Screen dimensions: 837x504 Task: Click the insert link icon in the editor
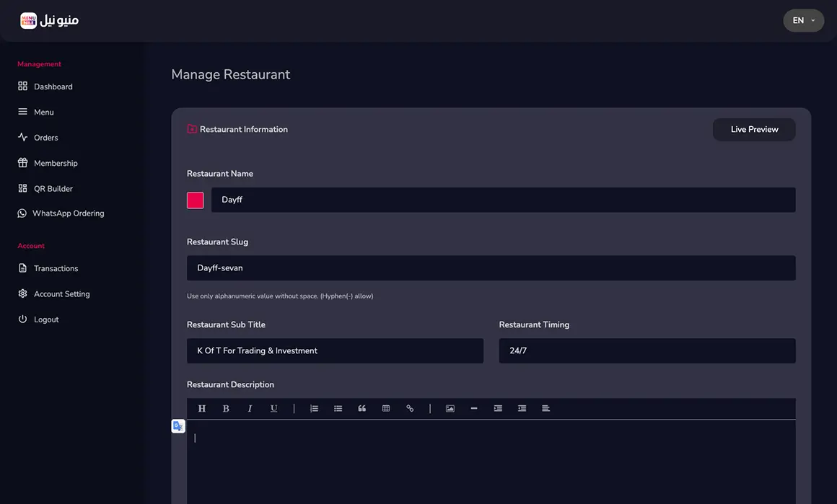(410, 409)
